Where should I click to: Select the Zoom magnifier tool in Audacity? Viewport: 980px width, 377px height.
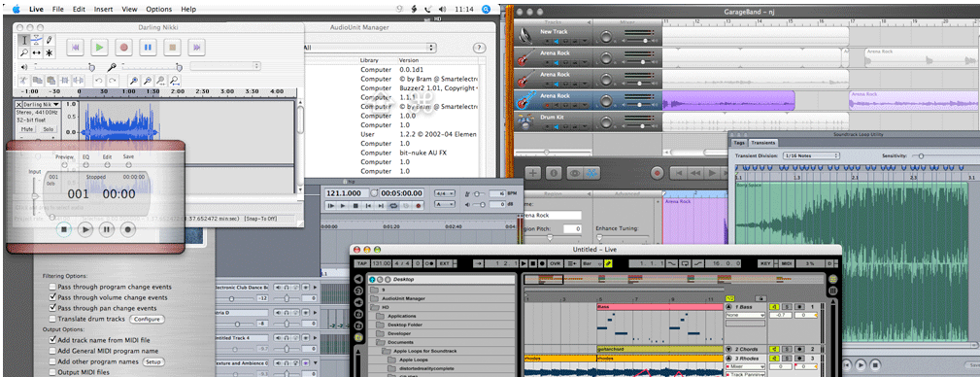[23, 52]
